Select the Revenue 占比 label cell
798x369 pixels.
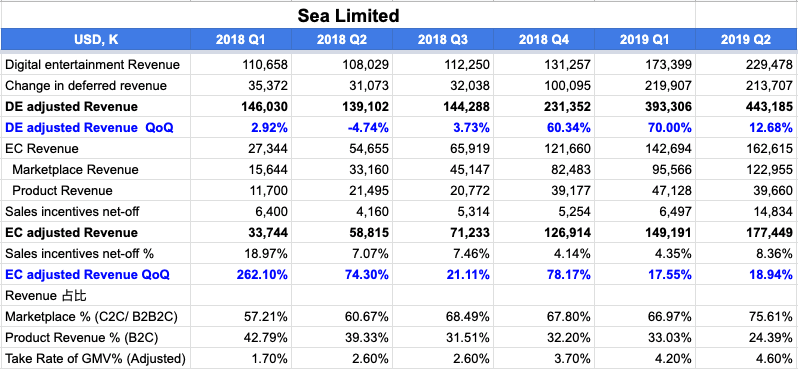coord(96,295)
